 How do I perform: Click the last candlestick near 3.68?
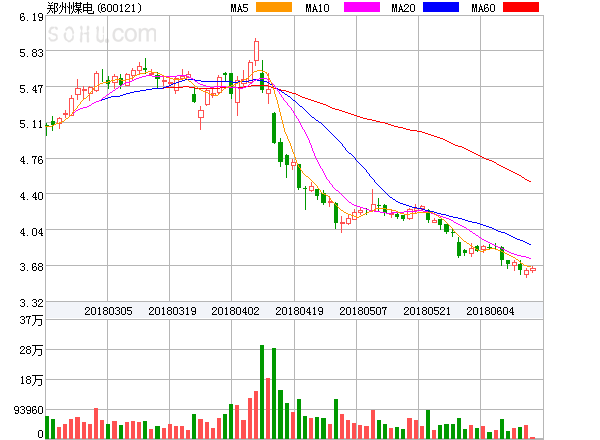click(533, 270)
